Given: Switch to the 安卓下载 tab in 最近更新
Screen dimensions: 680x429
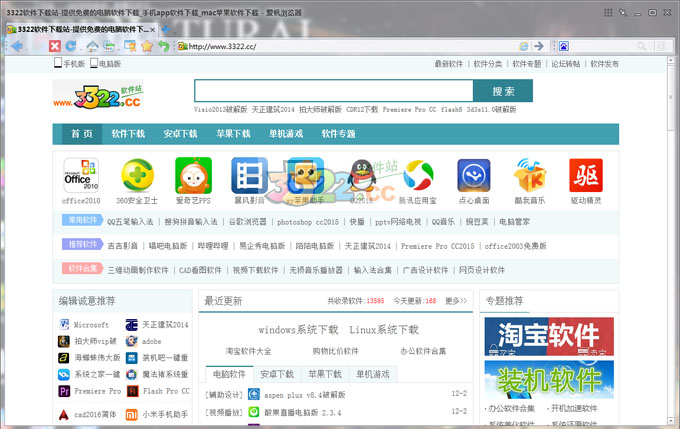Looking at the screenshot, I should pyautogui.click(x=277, y=374).
